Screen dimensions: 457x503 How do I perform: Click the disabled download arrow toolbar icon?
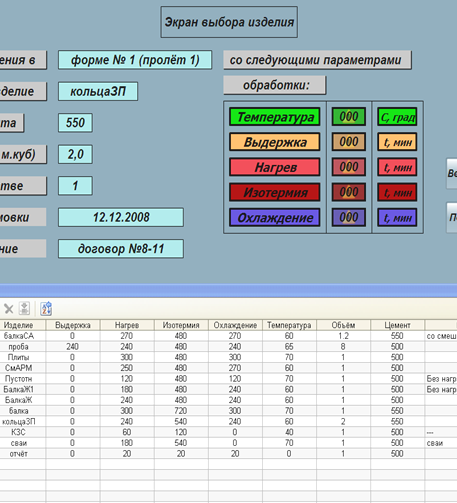point(24,308)
